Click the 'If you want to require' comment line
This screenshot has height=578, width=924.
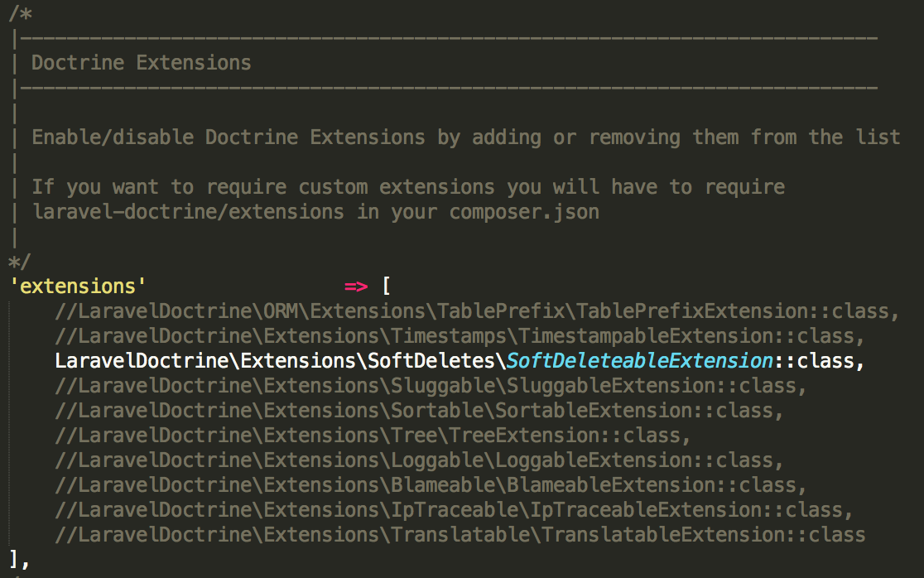click(407, 187)
